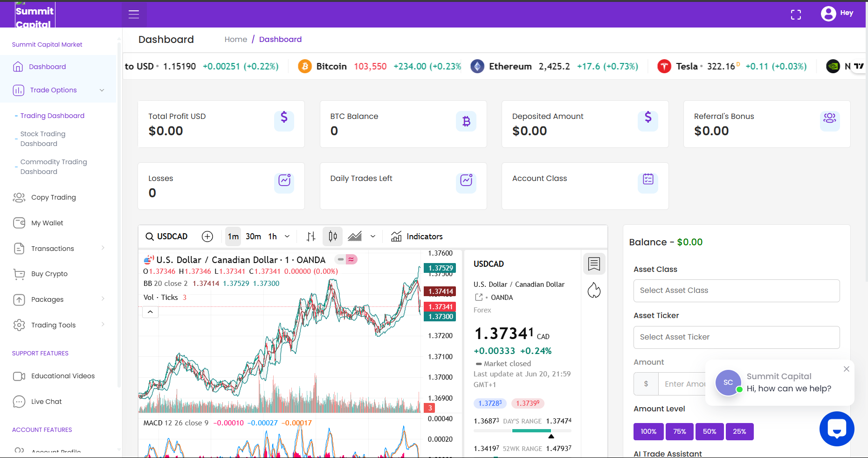This screenshot has height=458, width=868.
Task: Close the Summit Capital chat popup
Action: [x=847, y=369]
